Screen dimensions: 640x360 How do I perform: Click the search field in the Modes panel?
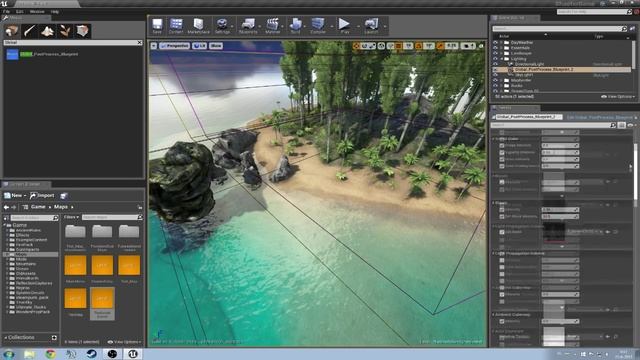73,42
